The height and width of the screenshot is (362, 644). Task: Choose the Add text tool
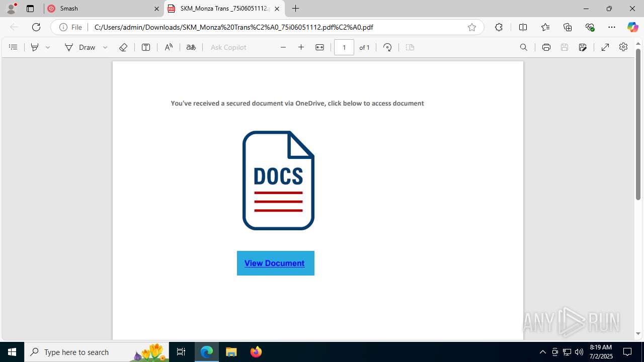(x=146, y=47)
